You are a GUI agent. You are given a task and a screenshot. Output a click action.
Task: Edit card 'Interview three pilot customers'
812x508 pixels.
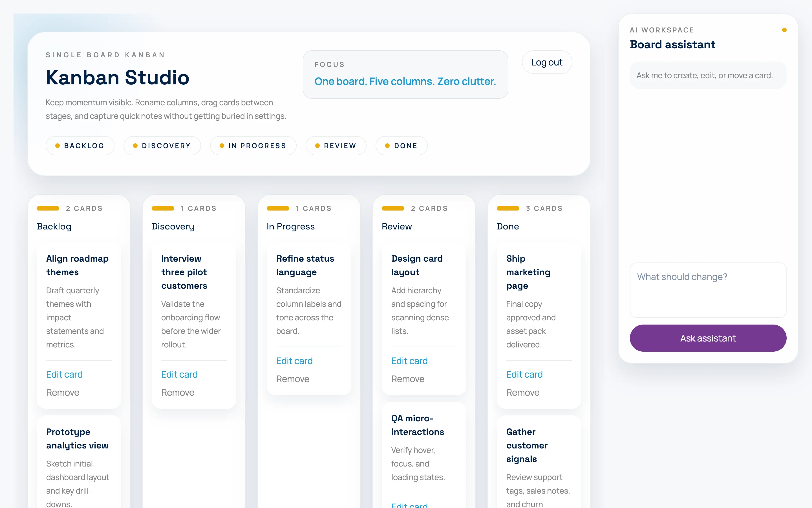tap(179, 374)
